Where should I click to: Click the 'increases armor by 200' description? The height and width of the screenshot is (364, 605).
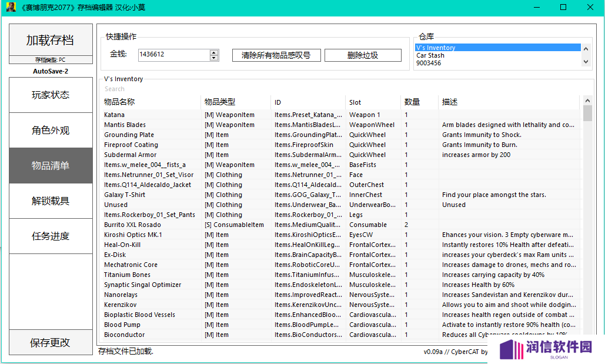(476, 155)
